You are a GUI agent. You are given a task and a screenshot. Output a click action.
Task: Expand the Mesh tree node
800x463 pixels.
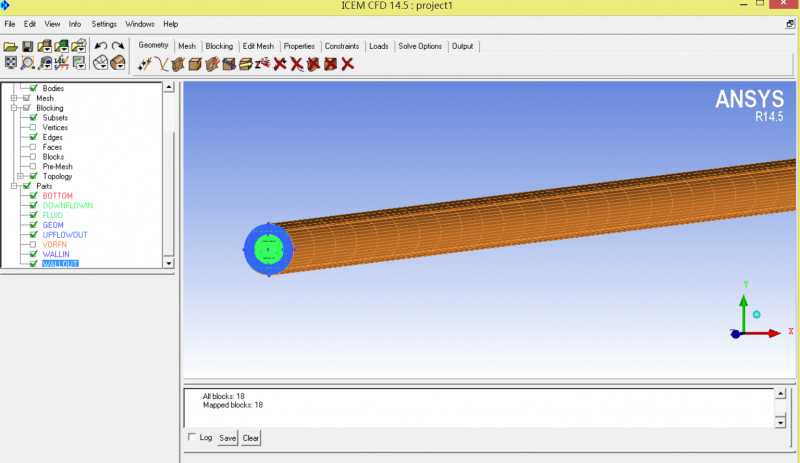[14, 98]
